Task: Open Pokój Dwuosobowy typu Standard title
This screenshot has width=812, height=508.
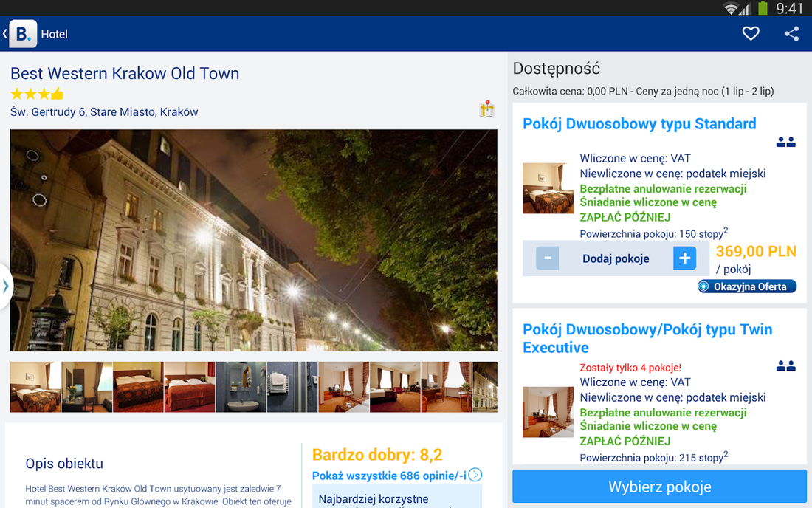Action: [639, 124]
